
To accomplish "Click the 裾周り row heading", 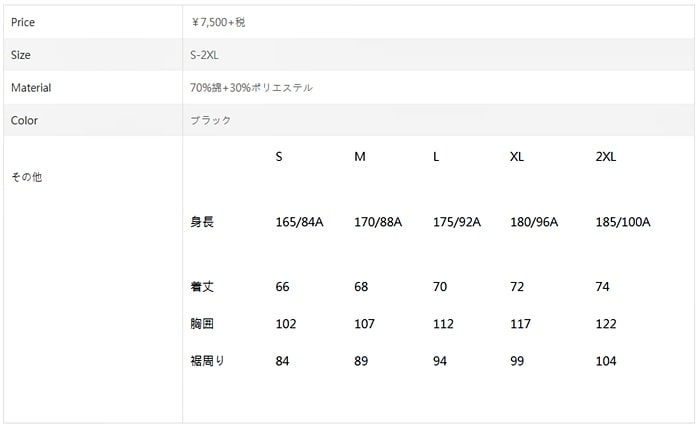I will (x=207, y=361).
